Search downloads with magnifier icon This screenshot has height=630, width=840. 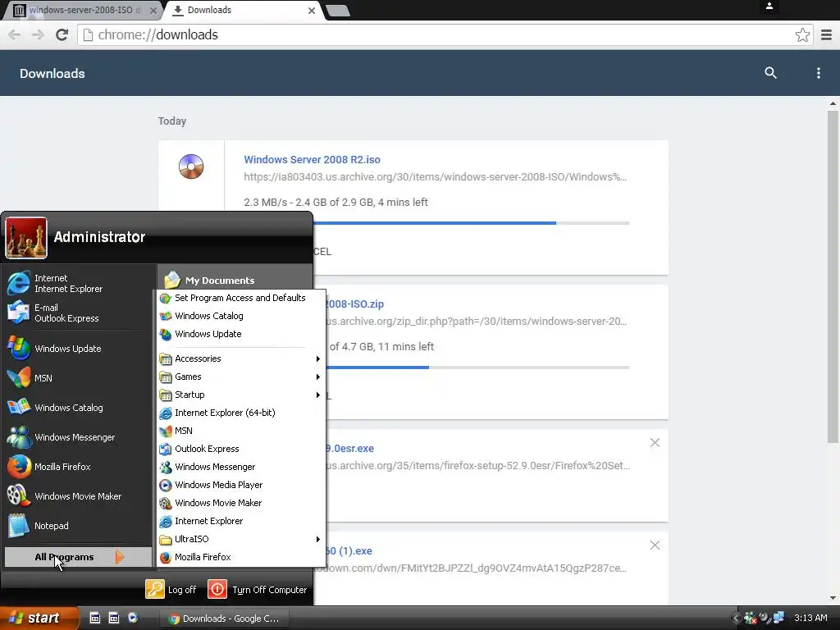pos(770,73)
